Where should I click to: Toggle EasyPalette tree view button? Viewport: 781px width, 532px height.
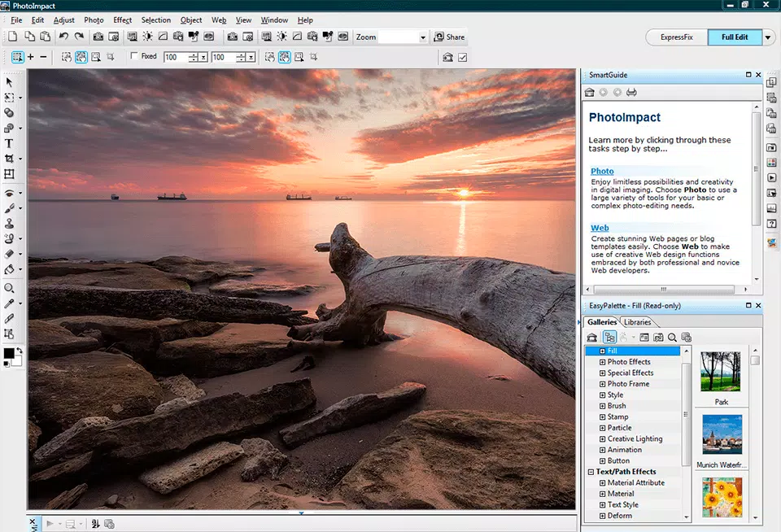(609, 338)
